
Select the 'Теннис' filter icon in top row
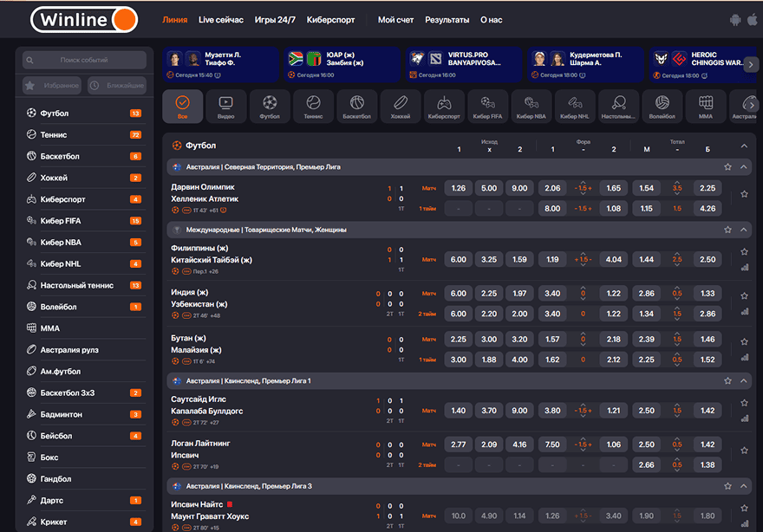313,107
